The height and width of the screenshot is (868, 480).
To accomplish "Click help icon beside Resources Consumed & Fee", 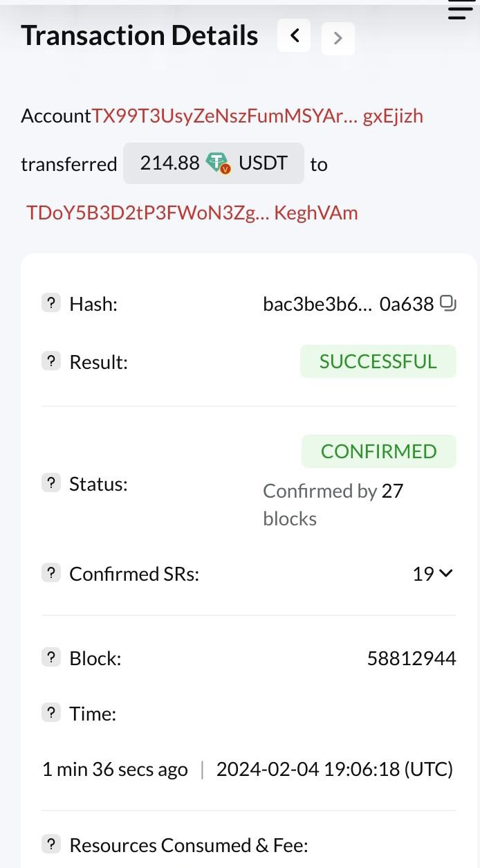I will point(51,844).
